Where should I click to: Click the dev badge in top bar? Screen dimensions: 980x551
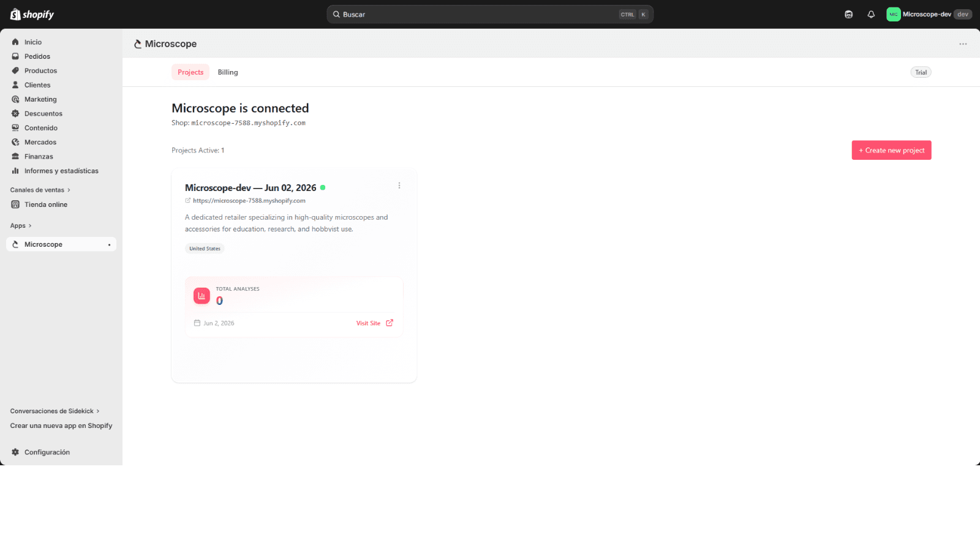coord(963,14)
